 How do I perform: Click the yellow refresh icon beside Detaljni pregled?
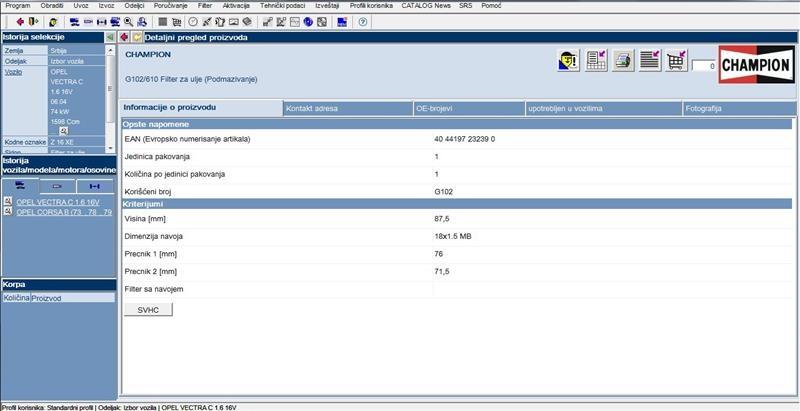[137, 37]
